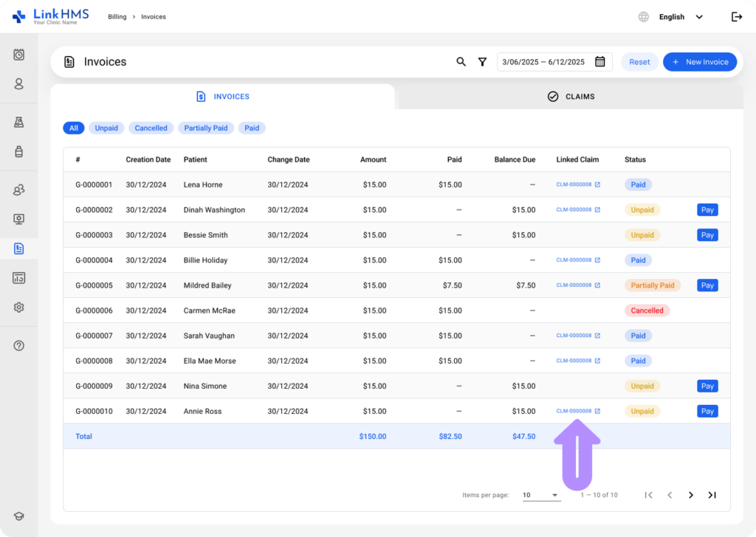
Task: Go to previous page of results
Action: (670, 495)
